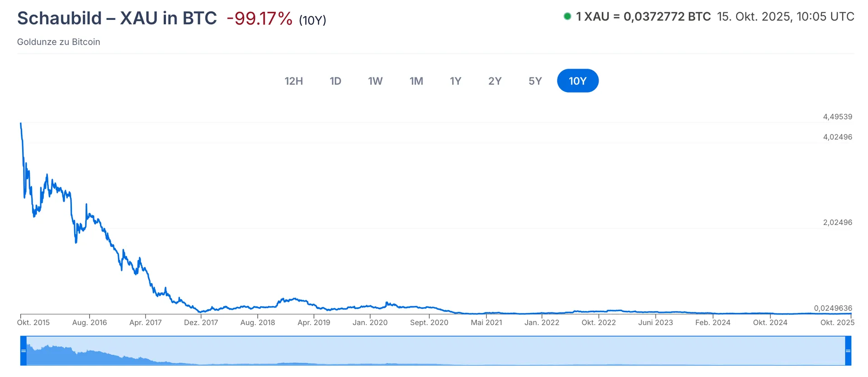Select the 2Y range option

coord(495,81)
